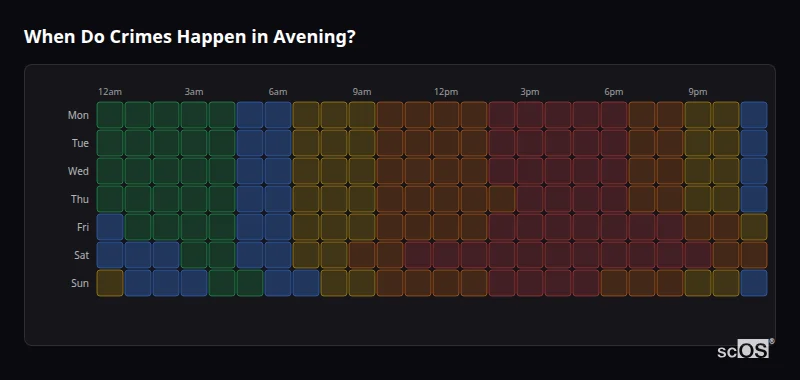
Task: Click the Monday 3am green cell
Action: coord(194,115)
